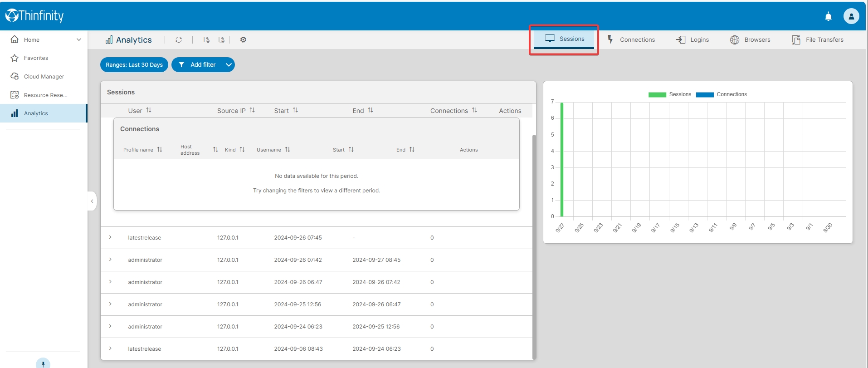
Task: Refresh the Analytics data
Action: [179, 40]
